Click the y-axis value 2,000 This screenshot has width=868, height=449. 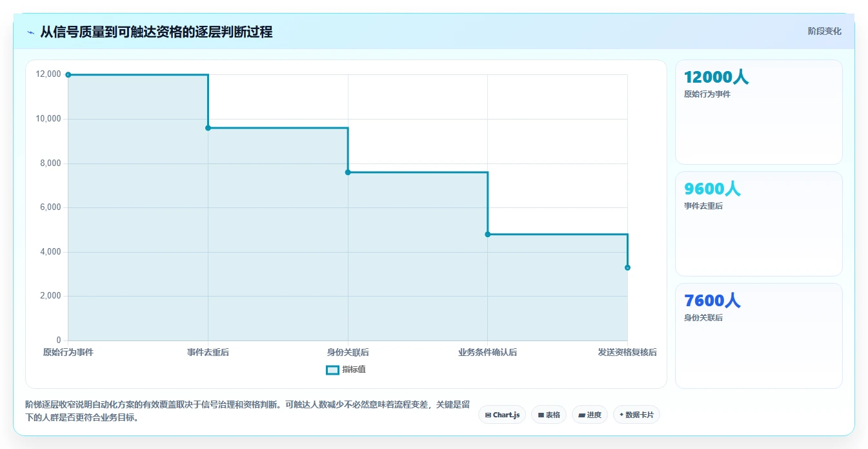click(50, 296)
